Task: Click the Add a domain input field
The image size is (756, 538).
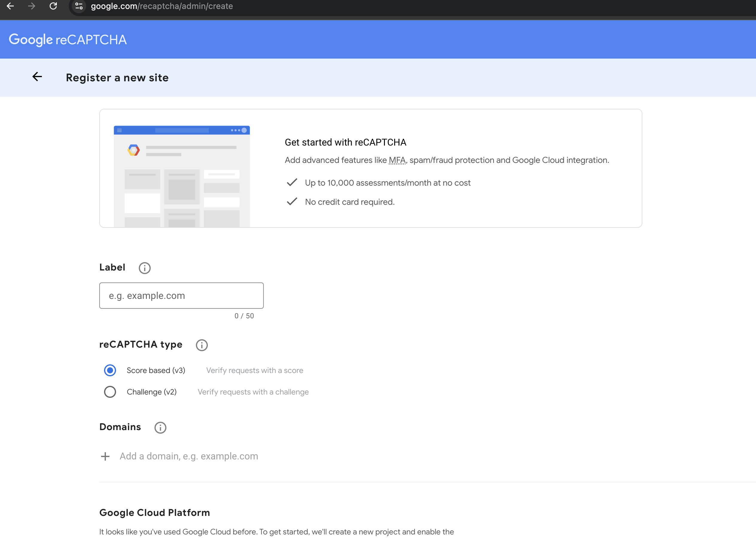Action: (189, 456)
